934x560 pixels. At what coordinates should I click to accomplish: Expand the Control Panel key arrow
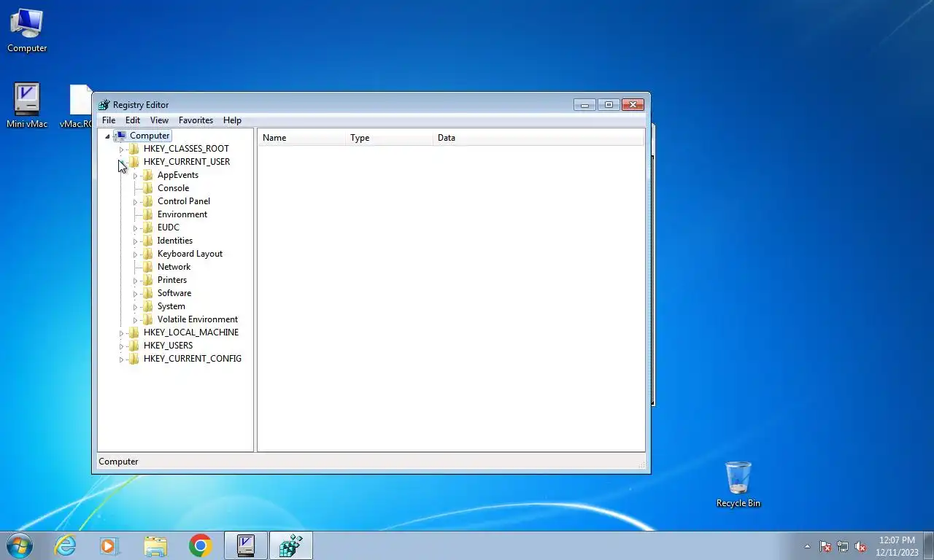click(135, 202)
